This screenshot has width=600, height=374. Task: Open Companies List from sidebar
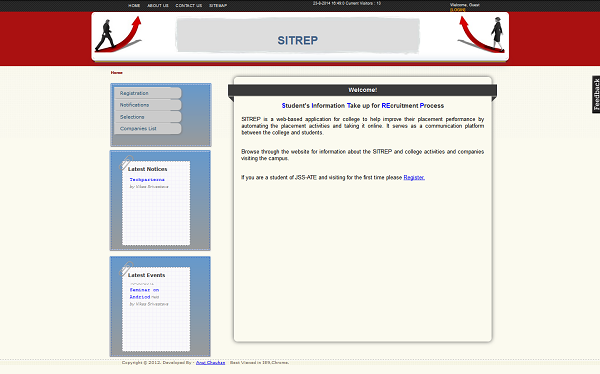pyautogui.click(x=148, y=129)
